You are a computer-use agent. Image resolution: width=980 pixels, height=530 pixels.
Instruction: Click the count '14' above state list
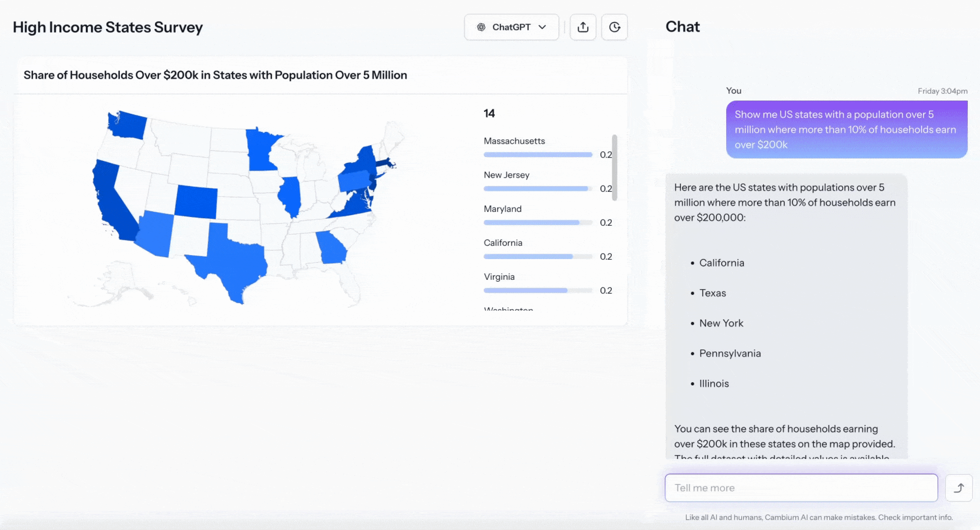pyautogui.click(x=489, y=113)
